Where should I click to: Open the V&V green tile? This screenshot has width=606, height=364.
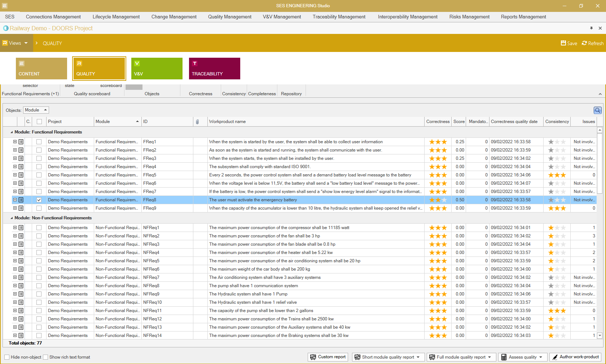157,69
